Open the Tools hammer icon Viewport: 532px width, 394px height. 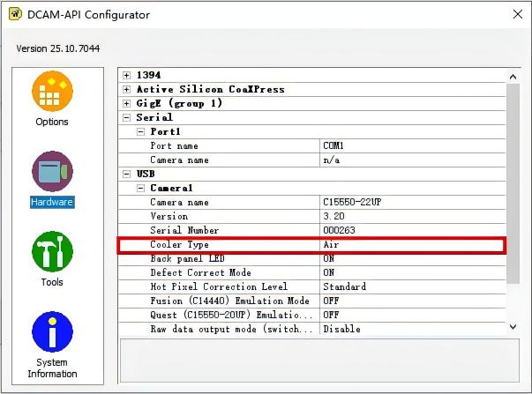(x=52, y=251)
